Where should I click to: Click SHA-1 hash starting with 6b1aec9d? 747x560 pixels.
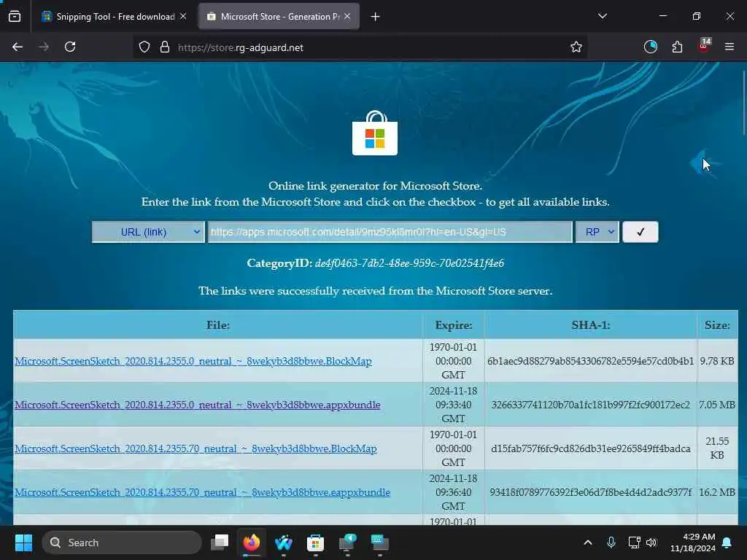point(590,361)
